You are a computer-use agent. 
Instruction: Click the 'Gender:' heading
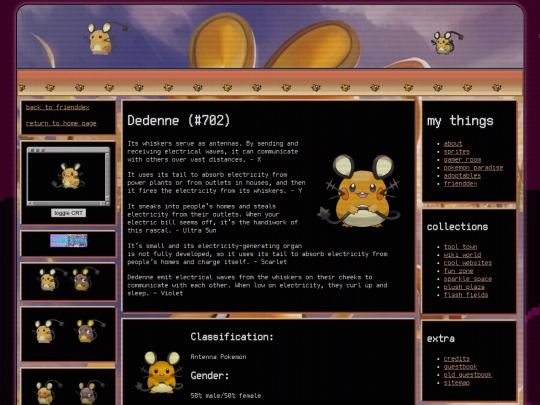point(210,376)
